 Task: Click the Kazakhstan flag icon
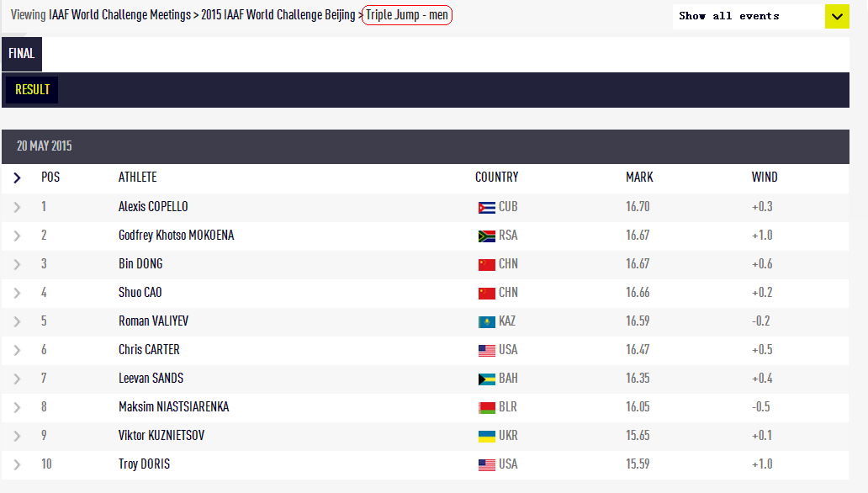[487, 322]
